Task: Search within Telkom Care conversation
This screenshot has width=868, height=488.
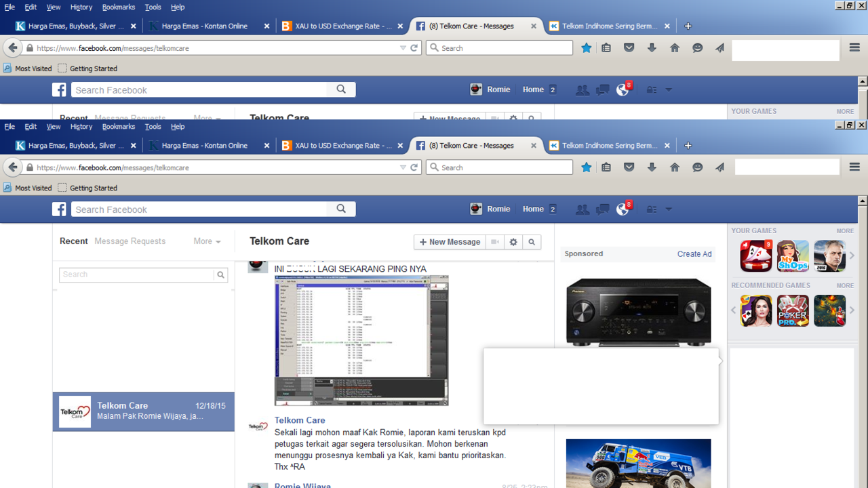Action: point(532,242)
